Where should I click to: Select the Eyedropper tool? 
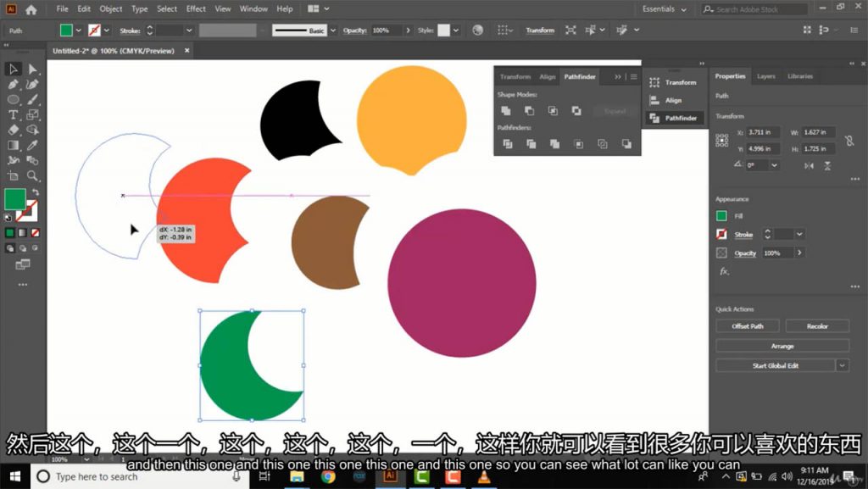33,146
